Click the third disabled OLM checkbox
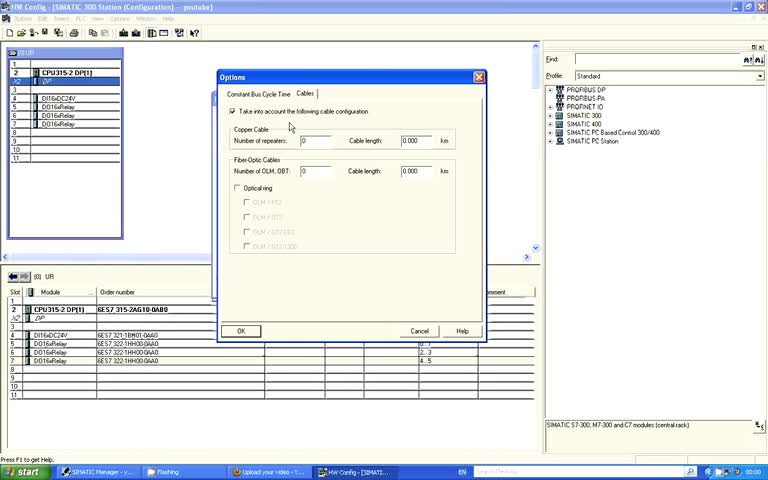This screenshot has height=480, width=768. click(247, 231)
